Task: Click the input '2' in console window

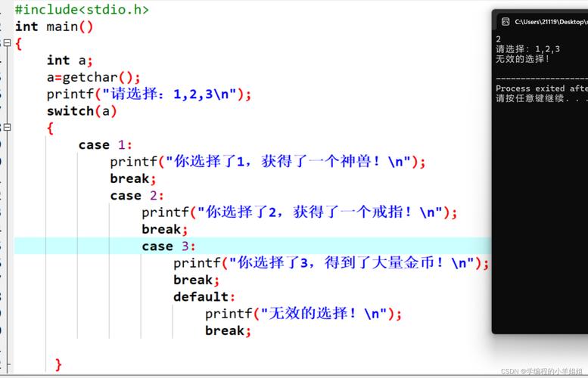Action: [499, 39]
